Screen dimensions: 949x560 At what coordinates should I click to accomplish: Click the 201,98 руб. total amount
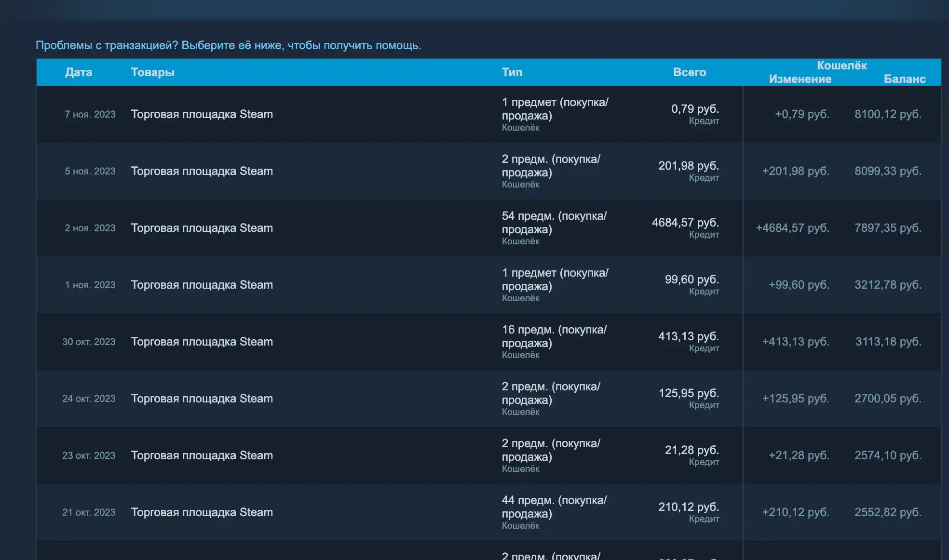point(689,166)
